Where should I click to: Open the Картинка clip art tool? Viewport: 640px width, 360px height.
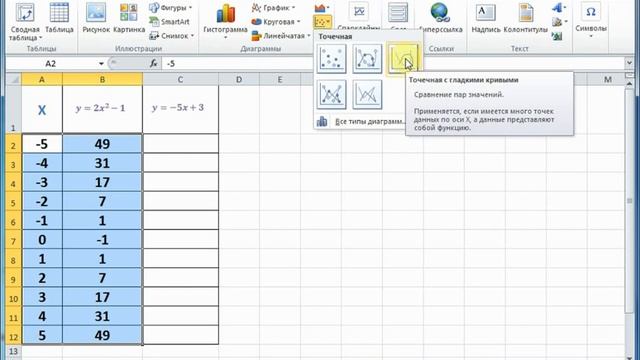[129, 18]
